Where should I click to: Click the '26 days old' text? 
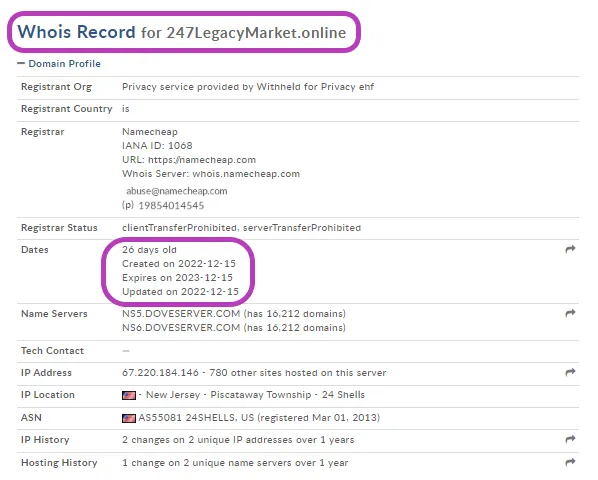(x=149, y=250)
